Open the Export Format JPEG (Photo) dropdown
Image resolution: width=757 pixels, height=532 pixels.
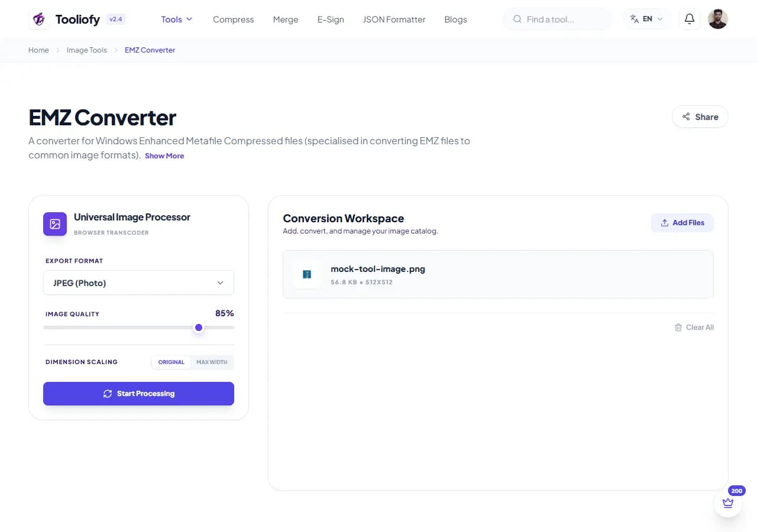pyautogui.click(x=138, y=283)
